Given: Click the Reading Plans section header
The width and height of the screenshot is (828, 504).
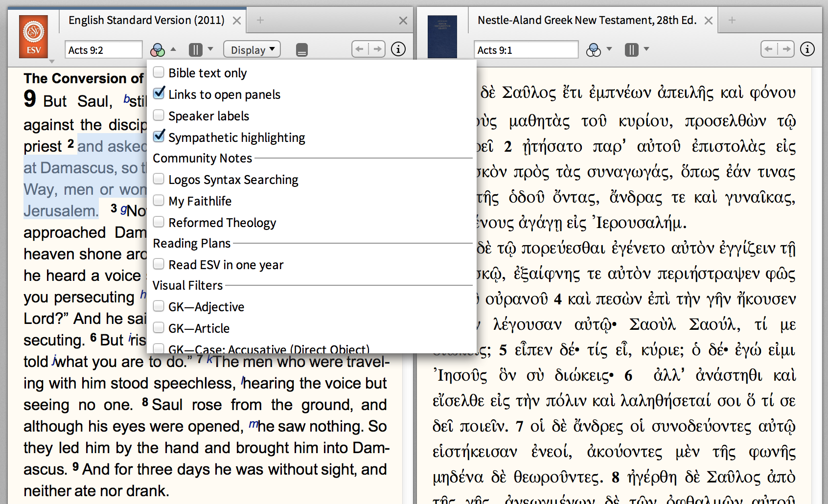Looking at the screenshot, I should (192, 243).
